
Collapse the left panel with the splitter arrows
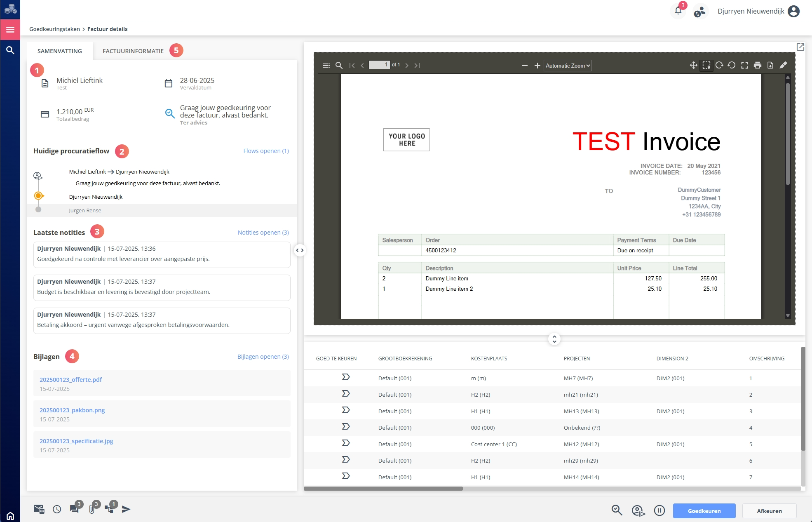(300, 250)
